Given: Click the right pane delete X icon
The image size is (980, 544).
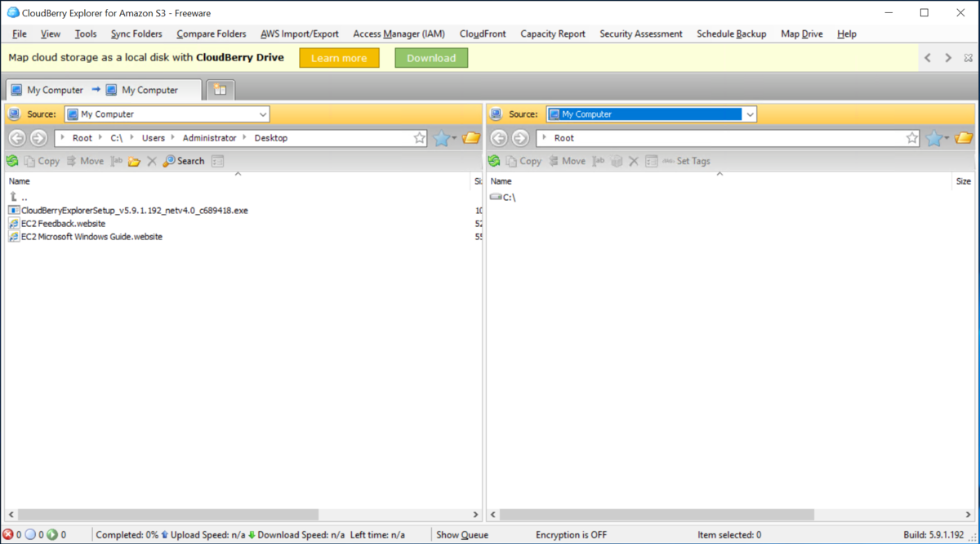Looking at the screenshot, I should pyautogui.click(x=633, y=161).
